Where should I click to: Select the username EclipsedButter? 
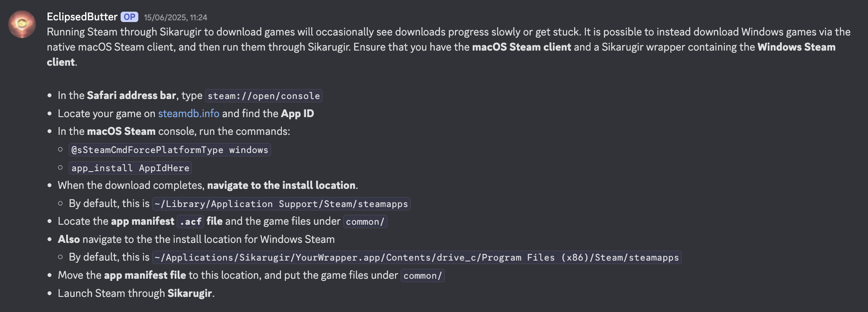tap(82, 16)
